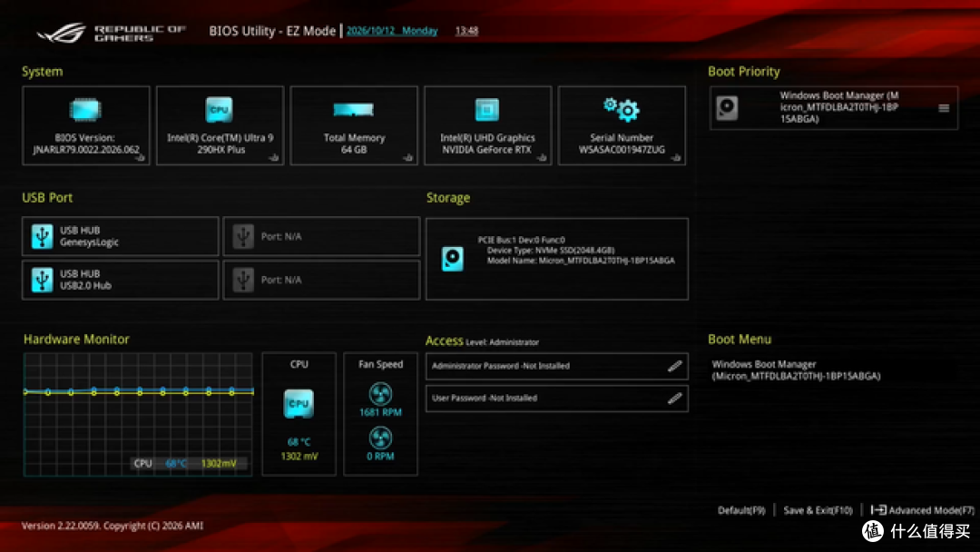Edit Administrator Password with pencil icon
The width and height of the screenshot is (980, 552).
tap(674, 366)
